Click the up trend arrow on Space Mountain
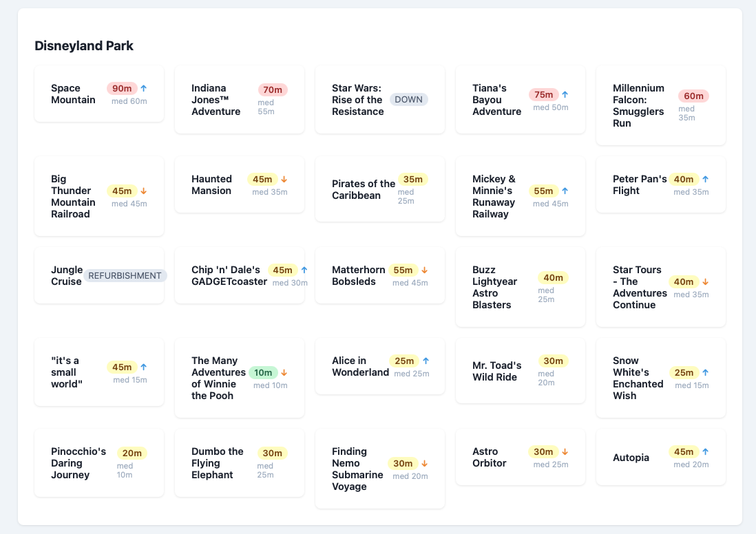Viewport: 756px width, 534px height. (145, 88)
